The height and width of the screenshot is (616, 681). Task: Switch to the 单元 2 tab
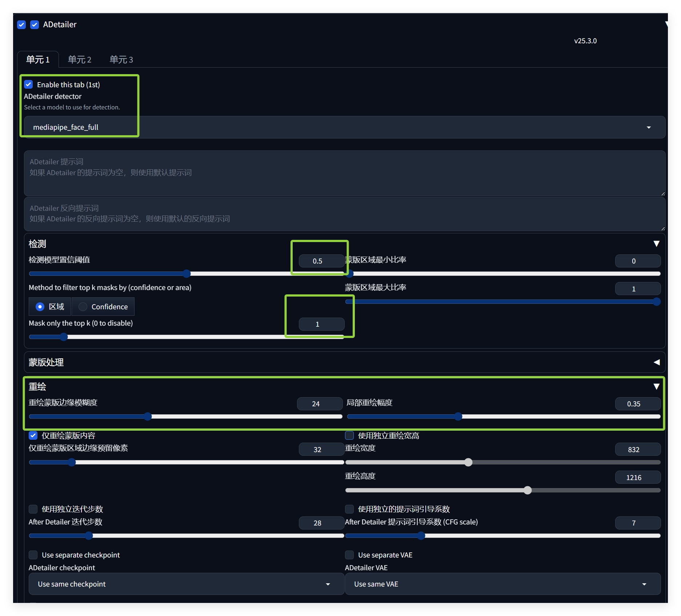click(x=80, y=60)
